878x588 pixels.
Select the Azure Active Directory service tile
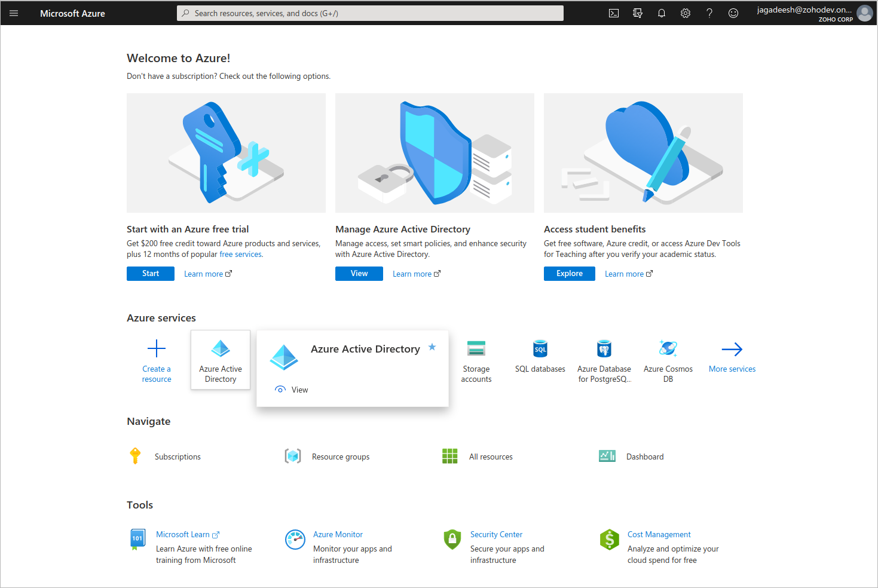tap(221, 360)
